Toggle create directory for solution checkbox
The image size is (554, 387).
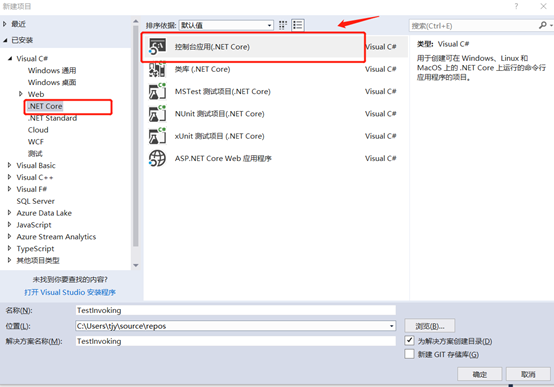pos(409,340)
